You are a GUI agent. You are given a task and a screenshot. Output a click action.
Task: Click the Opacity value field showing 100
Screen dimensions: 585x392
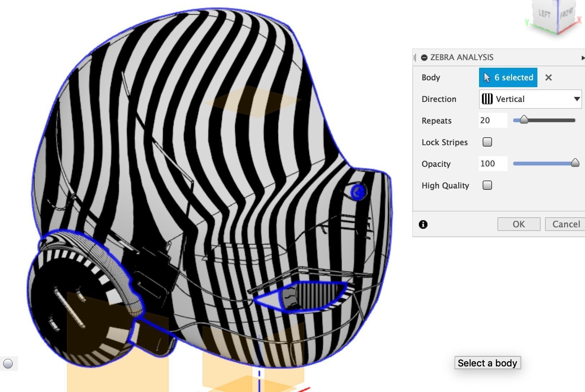click(493, 164)
